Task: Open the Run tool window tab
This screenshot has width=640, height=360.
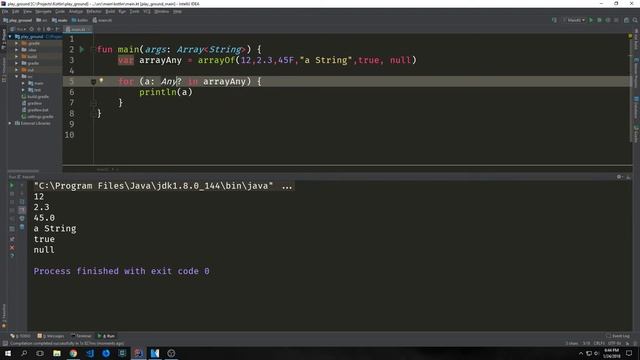Action: click(x=107, y=336)
